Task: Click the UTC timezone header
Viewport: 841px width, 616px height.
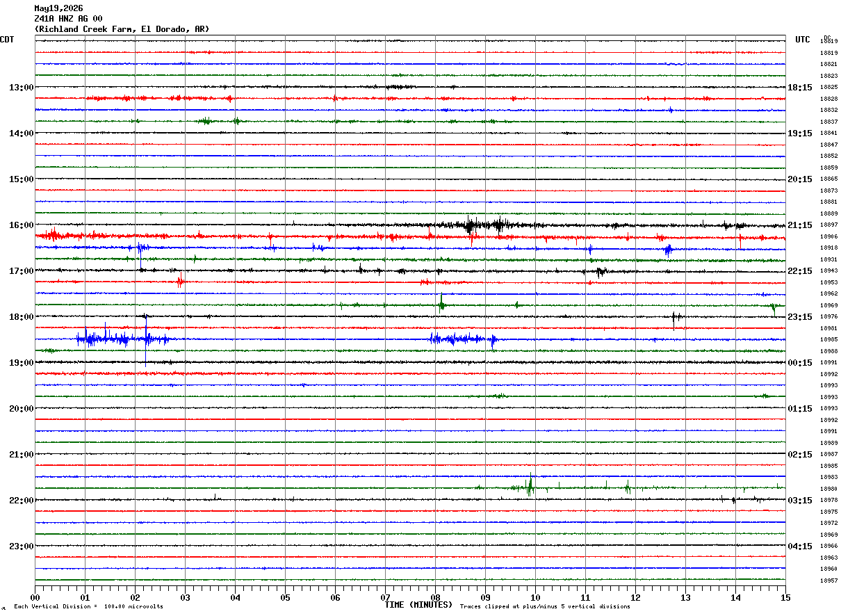Action: (803, 40)
